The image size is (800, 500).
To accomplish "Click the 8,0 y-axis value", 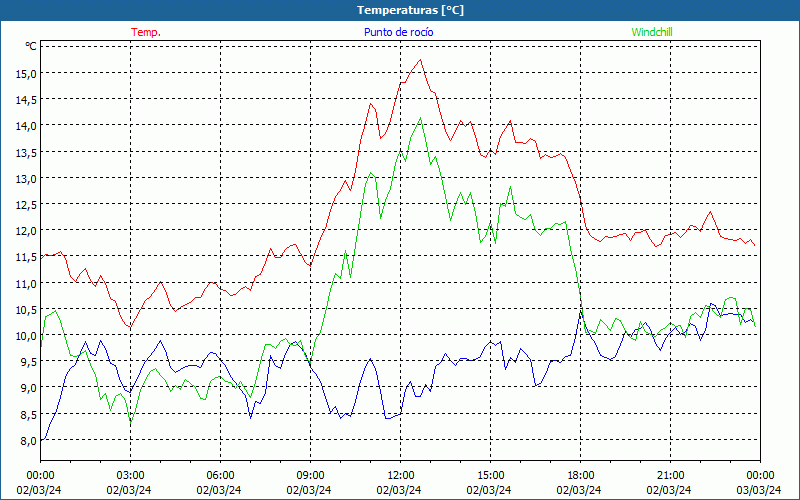I will 28,440.
